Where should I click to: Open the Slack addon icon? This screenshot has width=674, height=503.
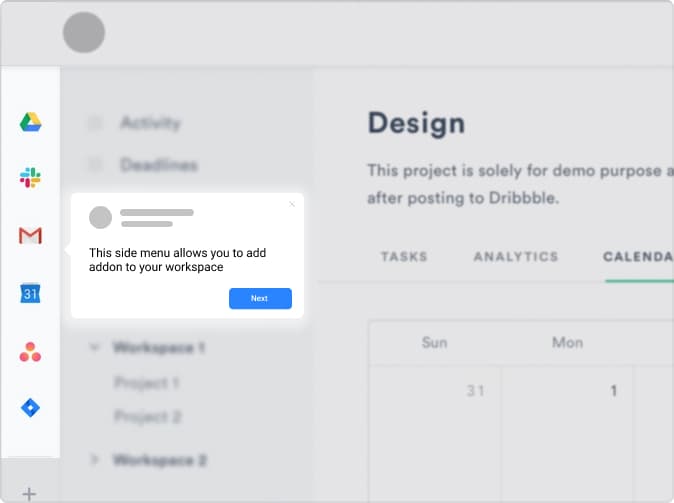point(30,179)
